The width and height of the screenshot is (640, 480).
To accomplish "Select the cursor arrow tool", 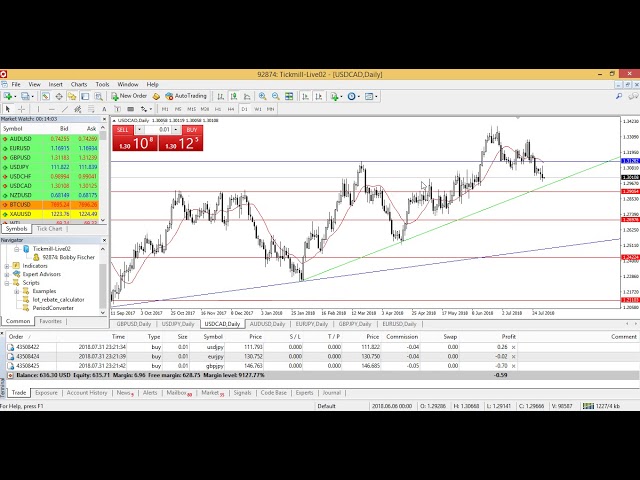I will pyautogui.click(x=8, y=108).
